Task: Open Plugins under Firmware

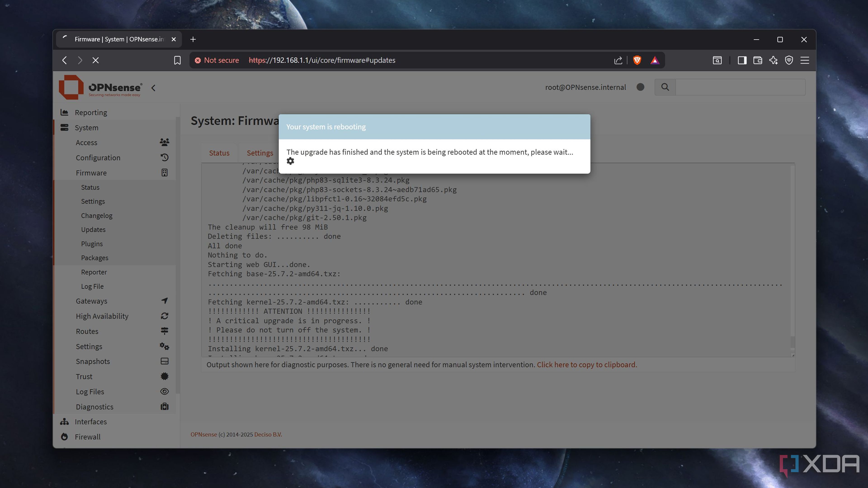Action: tap(92, 244)
